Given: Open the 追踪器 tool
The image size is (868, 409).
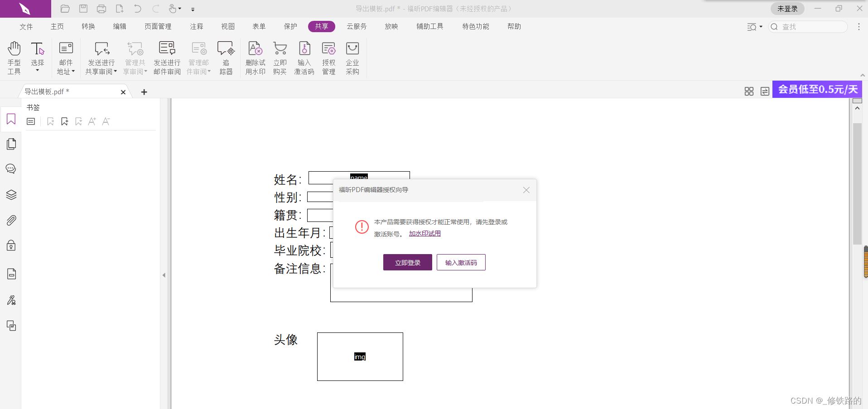Looking at the screenshot, I should click(226, 57).
